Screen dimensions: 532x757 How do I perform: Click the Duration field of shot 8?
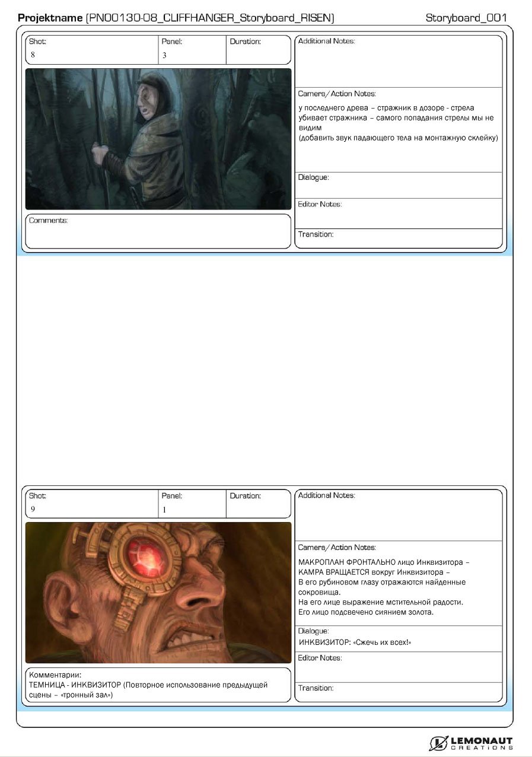[x=259, y=50]
